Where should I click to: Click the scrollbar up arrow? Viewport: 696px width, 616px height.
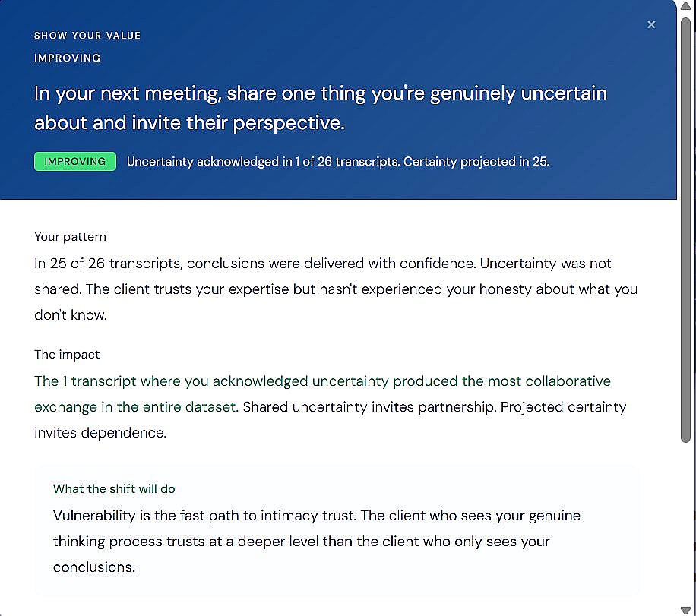(686, 7)
